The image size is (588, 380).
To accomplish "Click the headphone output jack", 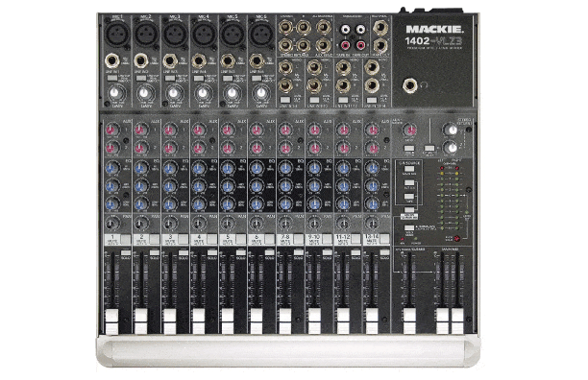I will (409, 85).
